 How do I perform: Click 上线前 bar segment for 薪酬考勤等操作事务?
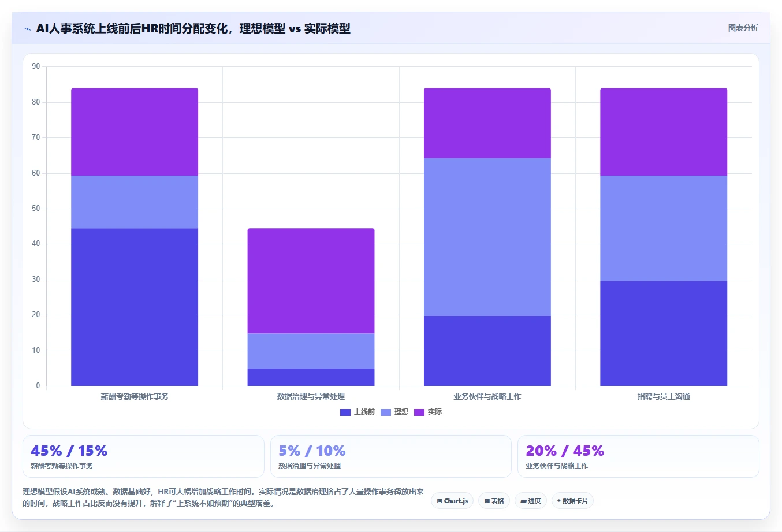(x=135, y=307)
